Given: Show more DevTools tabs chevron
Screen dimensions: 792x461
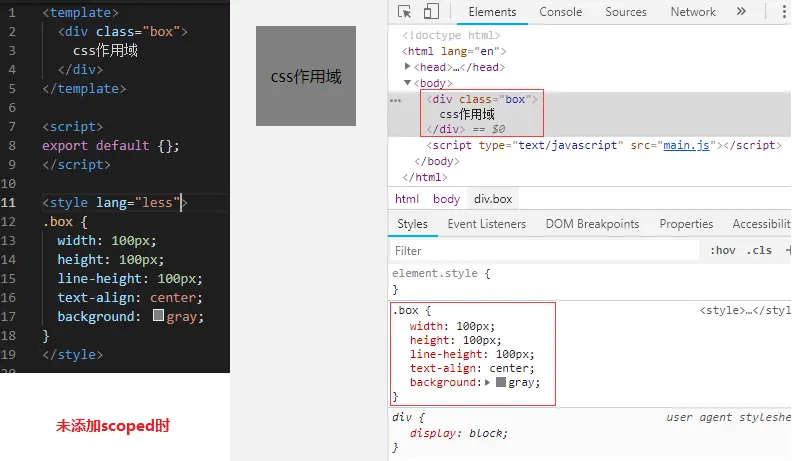Looking at the screenshot, I should coord(741,11).
